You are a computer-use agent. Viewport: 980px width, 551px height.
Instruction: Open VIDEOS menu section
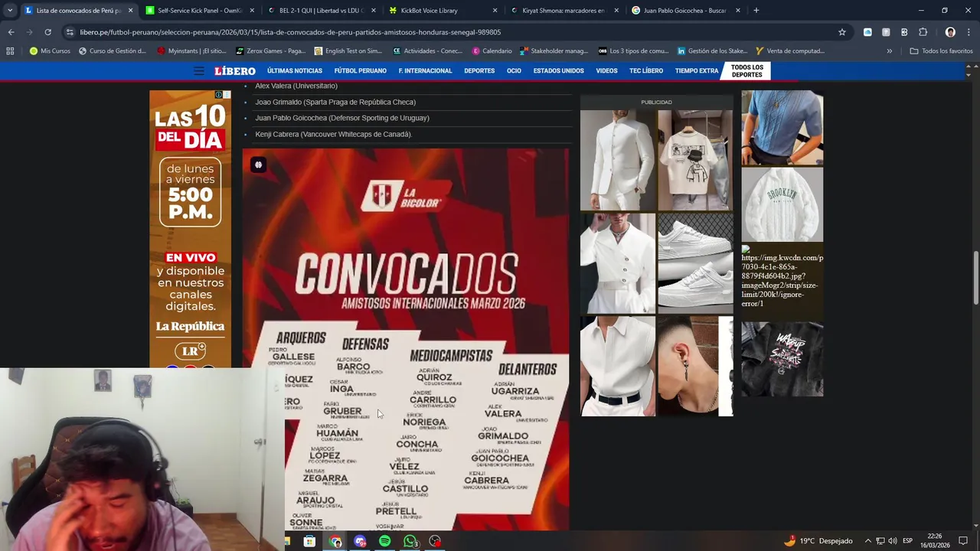(606, 70)
